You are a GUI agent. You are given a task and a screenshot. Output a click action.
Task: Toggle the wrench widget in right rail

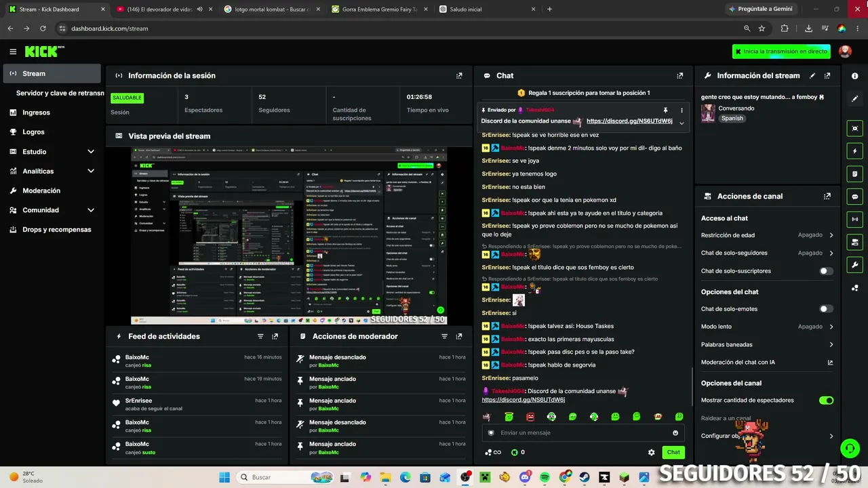(x=855, y=264)
